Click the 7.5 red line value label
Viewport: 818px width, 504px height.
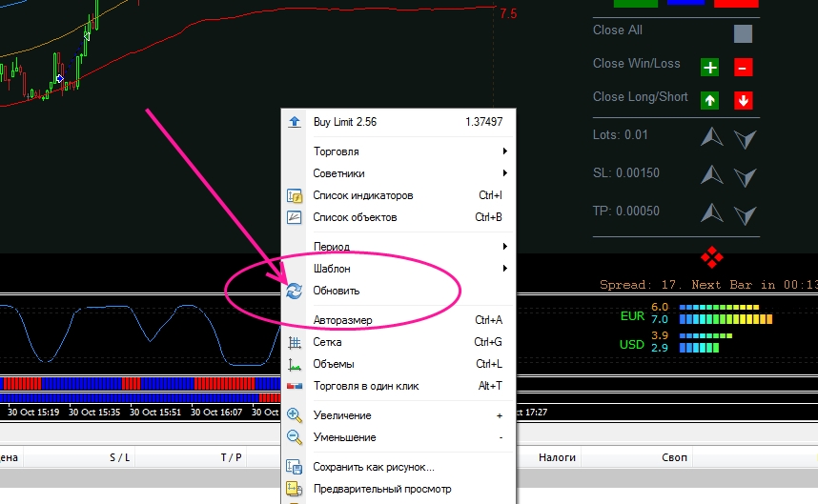pyautogui.click(x=508, y=14)
